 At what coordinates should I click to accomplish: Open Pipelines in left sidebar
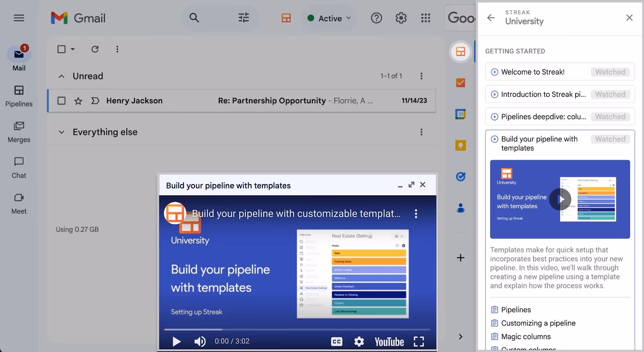(x=19, y=96)
